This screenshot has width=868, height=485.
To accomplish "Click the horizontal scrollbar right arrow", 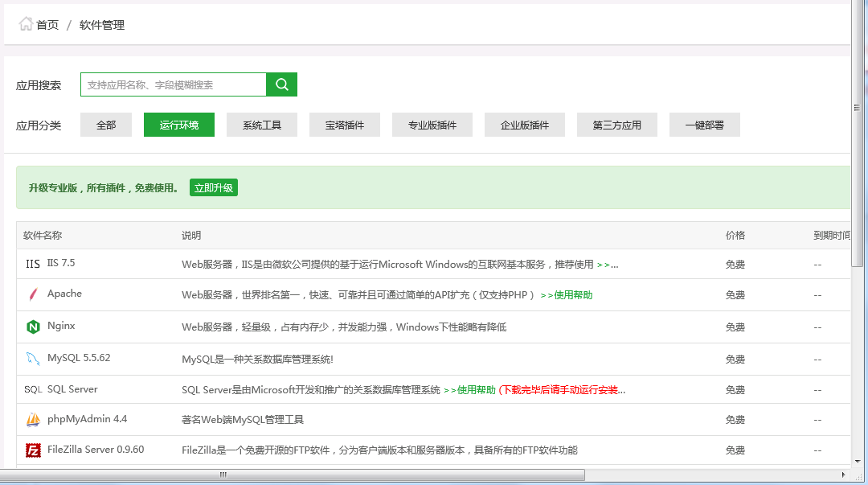I will tap(844, 475).
